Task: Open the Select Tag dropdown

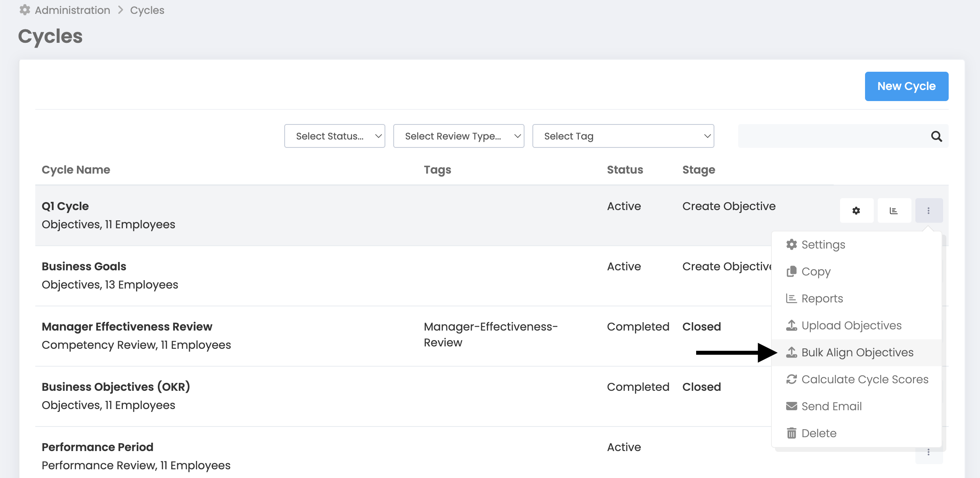Action: [x=623, y=136]
